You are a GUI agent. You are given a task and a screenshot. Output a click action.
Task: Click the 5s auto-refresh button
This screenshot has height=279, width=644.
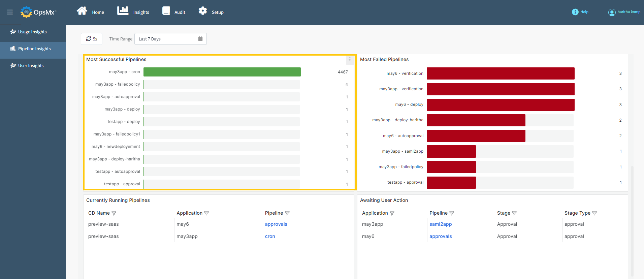tap(92, 39)
